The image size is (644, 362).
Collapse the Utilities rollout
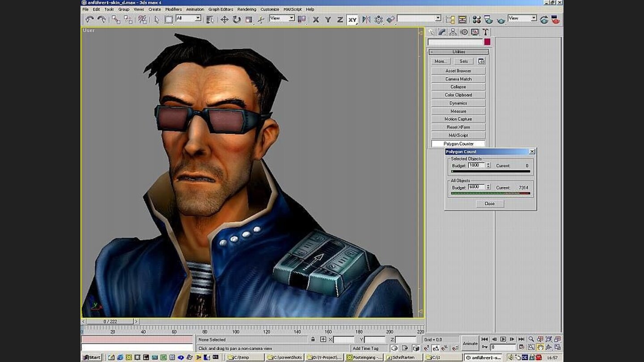click(x=458, y=52)
